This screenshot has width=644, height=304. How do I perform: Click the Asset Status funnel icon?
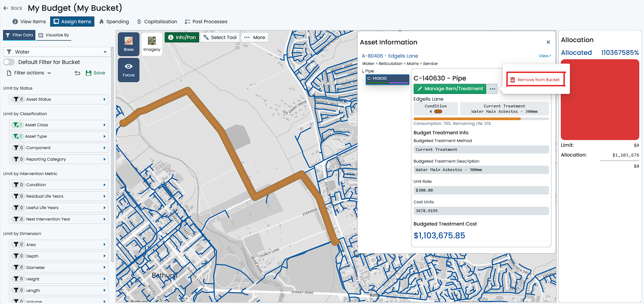[16, 99]
